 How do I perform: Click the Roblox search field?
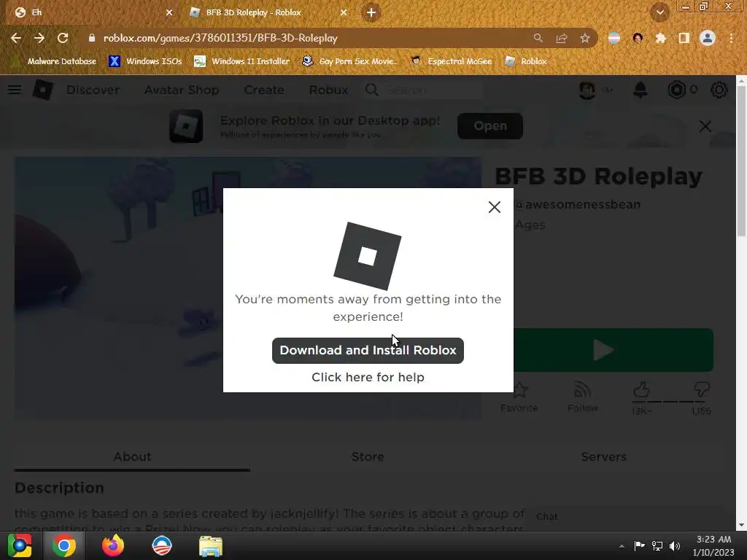coord(424,90)
